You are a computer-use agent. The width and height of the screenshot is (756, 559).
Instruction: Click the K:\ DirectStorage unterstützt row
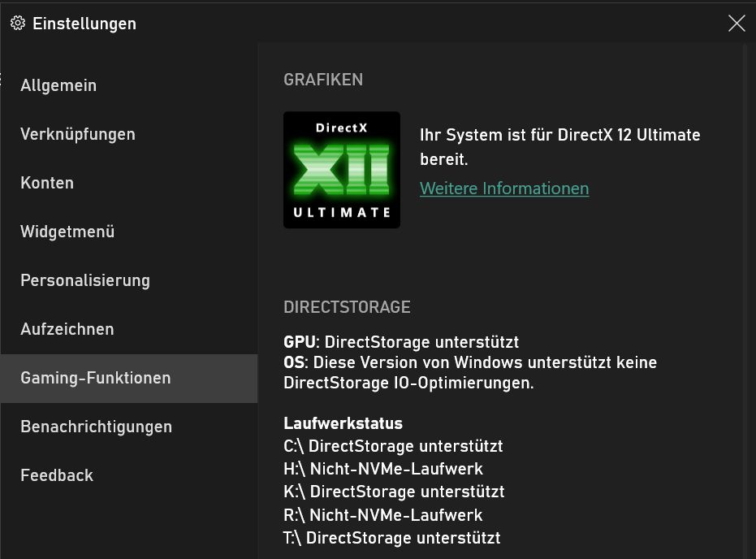point(394,492)
